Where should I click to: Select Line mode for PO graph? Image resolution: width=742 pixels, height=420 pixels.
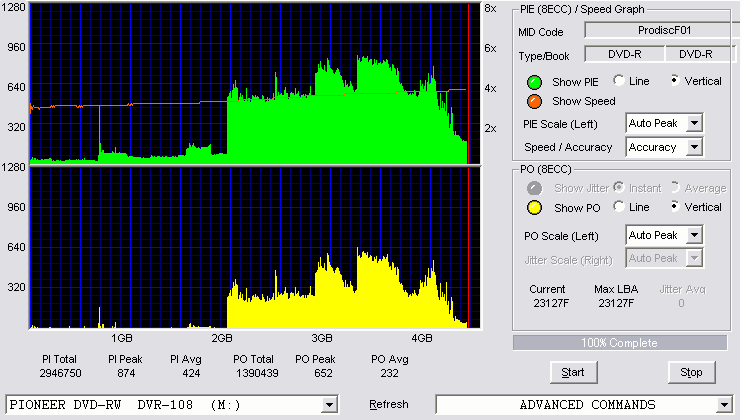click(x=618, y=206)
